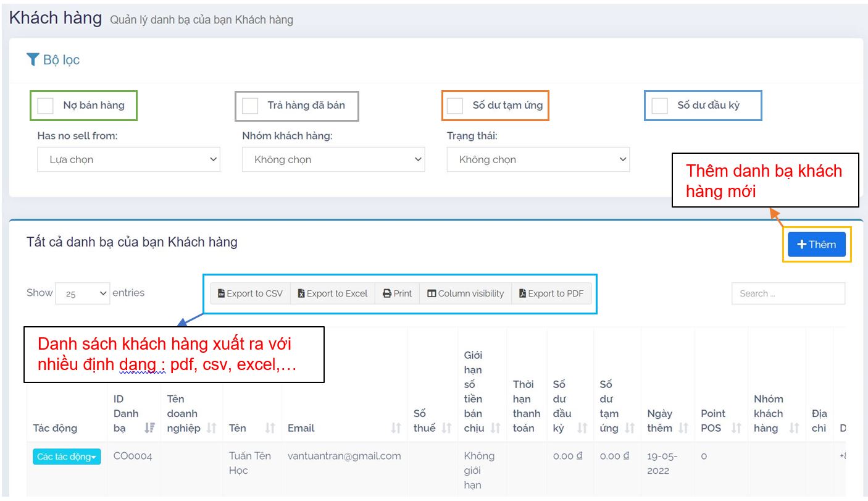This screenshot has height=501, width=868.
Task: Export the customer list to Excel
Action: click(332, 293)
